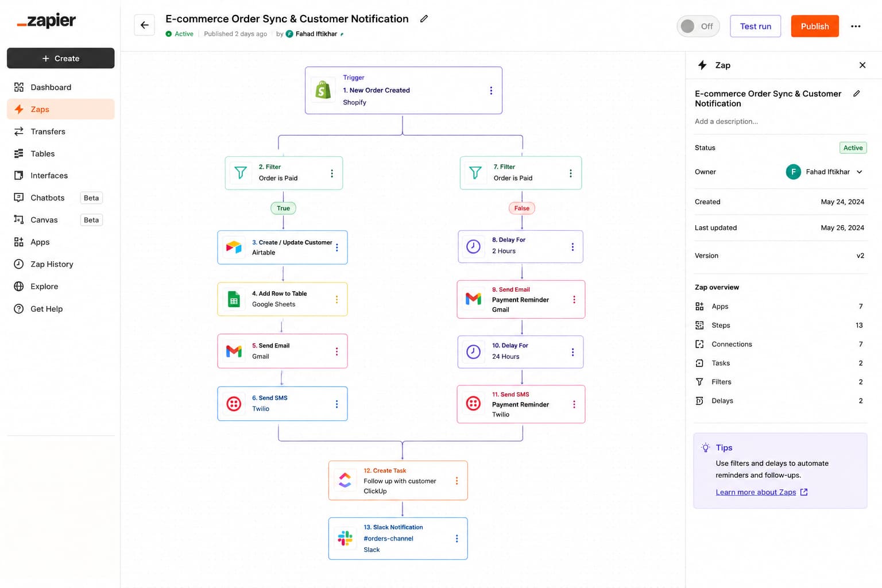Open Explore in sidebar
This screenshot has width=882, height=588.
coord(60,287)
